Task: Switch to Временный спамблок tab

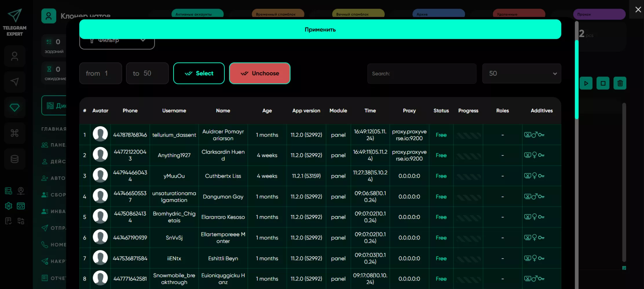Action: [278, 14]
